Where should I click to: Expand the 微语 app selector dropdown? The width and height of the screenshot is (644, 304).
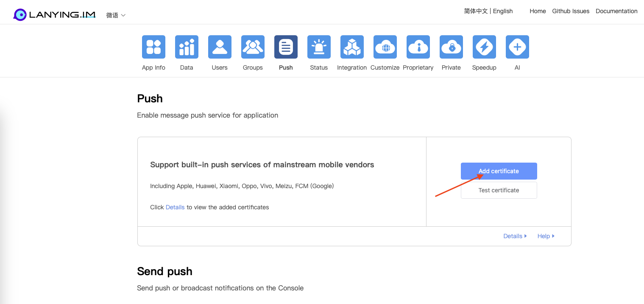[116, 15]
